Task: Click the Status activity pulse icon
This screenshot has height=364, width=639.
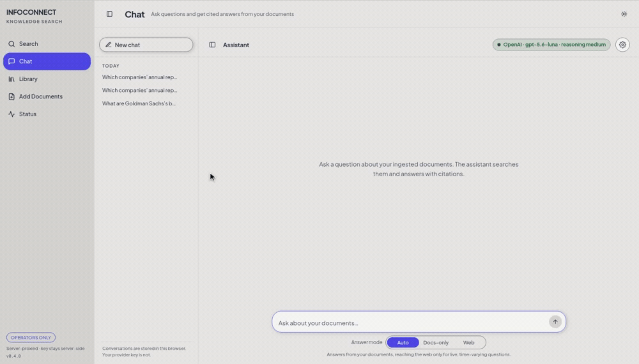Action: 12,114
